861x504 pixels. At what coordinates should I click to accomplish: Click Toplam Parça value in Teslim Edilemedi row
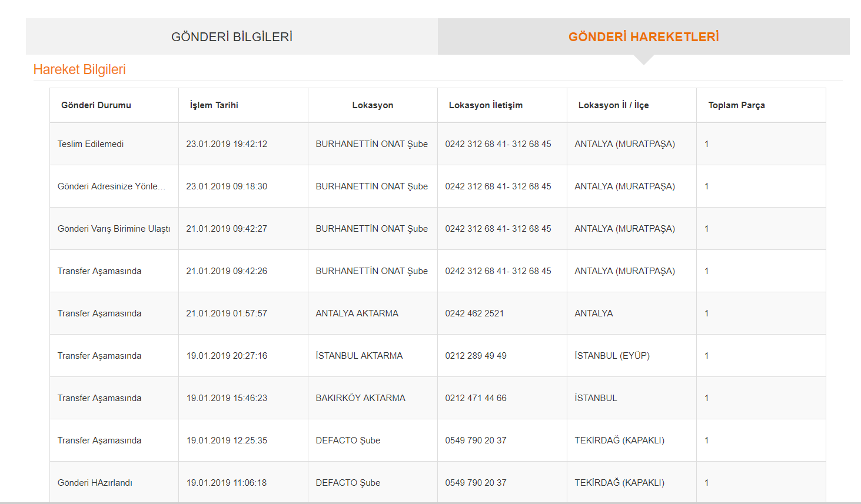[706, 144]
